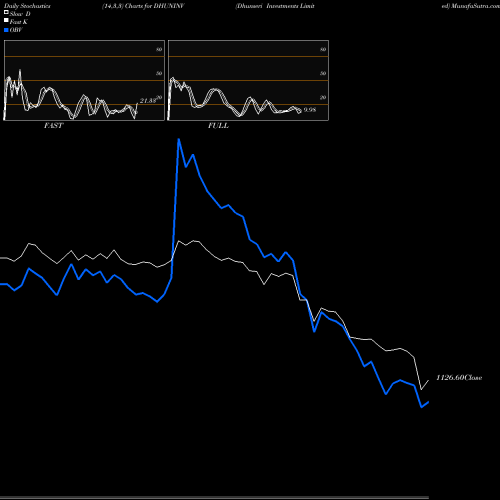Click the 'FULL' chart caption
The image size is (500, 500).
218,126
